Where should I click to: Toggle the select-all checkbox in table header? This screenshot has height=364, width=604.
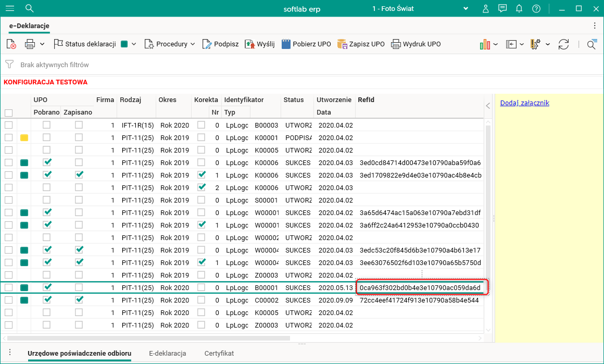(x=9, y=112)
